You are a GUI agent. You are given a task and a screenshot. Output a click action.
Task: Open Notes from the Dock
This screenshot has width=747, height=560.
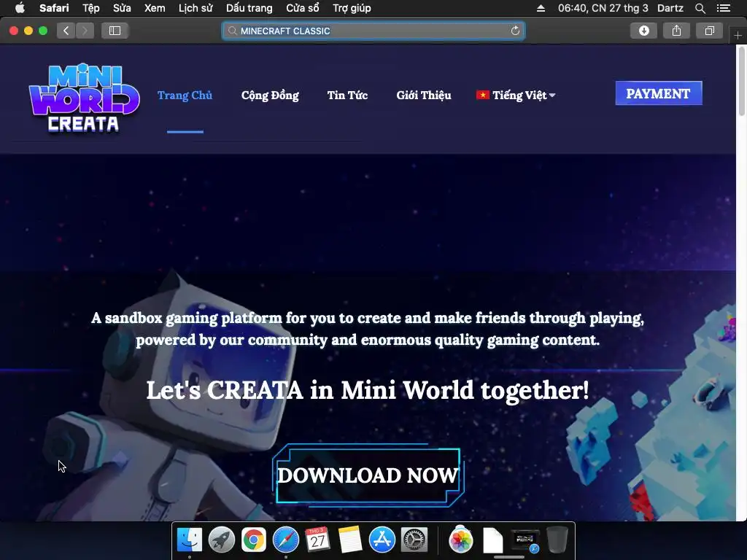point(350,540)
